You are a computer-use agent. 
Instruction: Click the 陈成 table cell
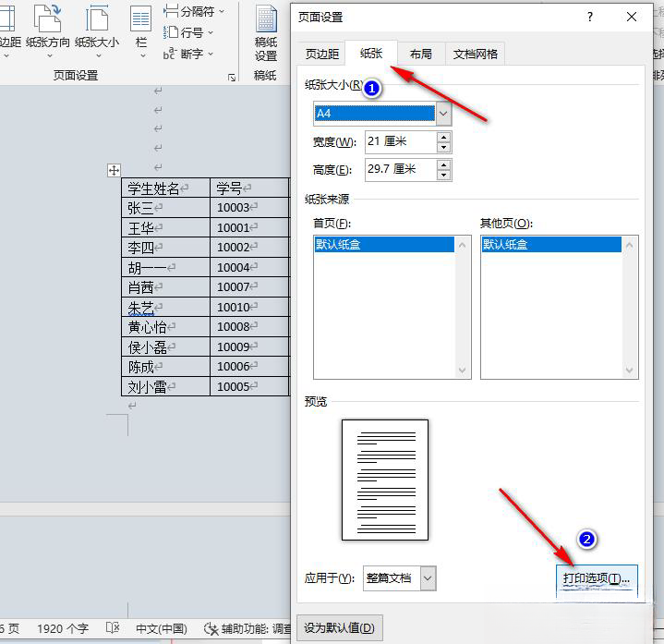(x=165, y=367)
